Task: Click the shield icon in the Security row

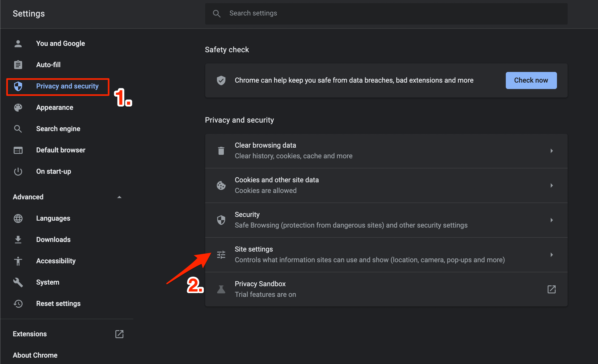Action: coord(221,220)
